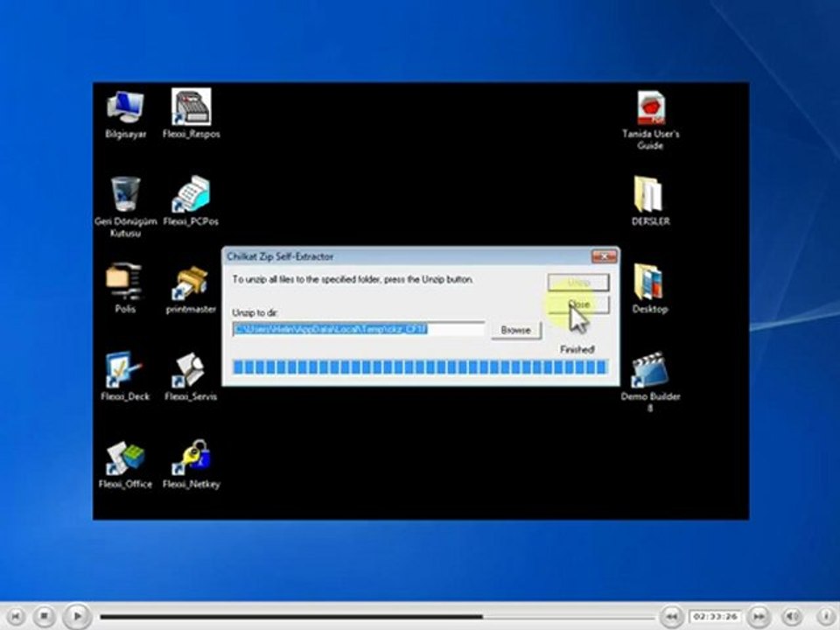The image size is (840, 630).
Task: Click the video seek bar track
Action: point(377,617)
